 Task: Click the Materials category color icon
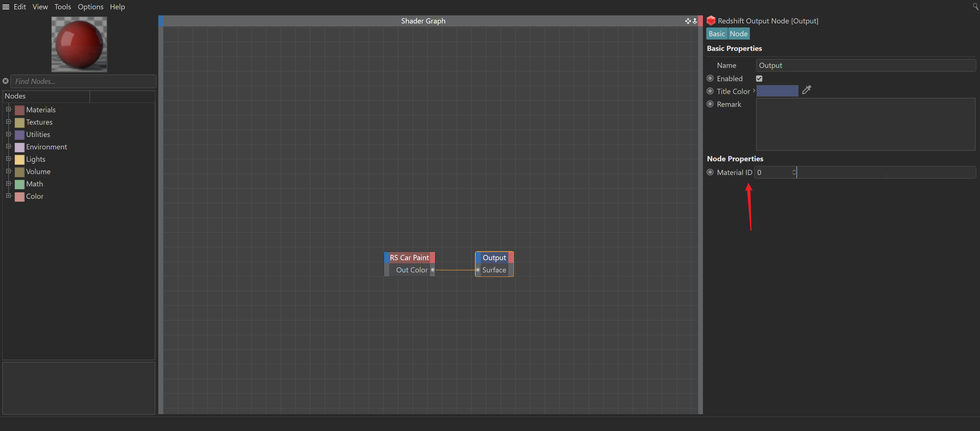(19, 110)
